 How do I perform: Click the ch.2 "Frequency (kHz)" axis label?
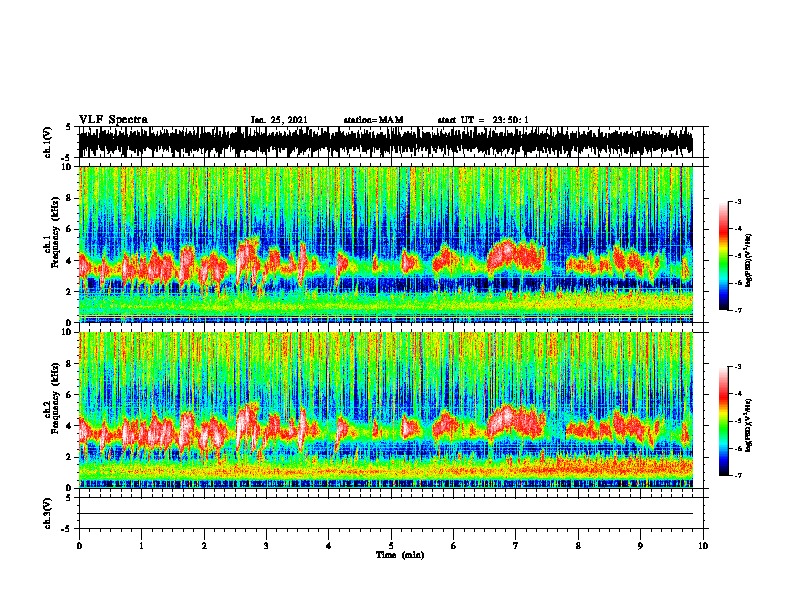pyautogui.click(x=55, y=398)
